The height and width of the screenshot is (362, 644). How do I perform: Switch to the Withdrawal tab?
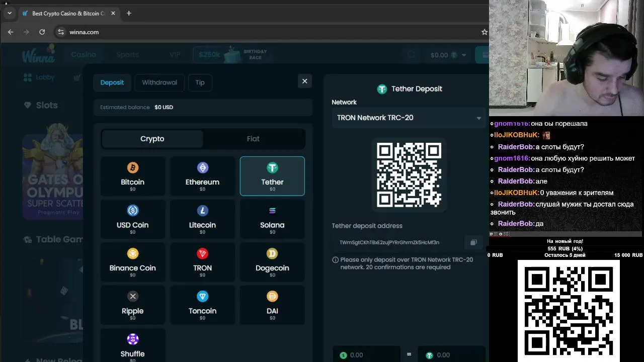[x=159, y=82]
